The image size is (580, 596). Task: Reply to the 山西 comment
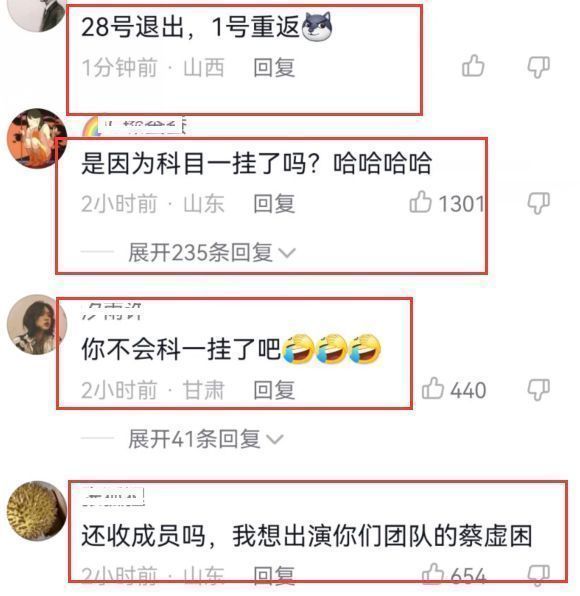tap(274, 68)
